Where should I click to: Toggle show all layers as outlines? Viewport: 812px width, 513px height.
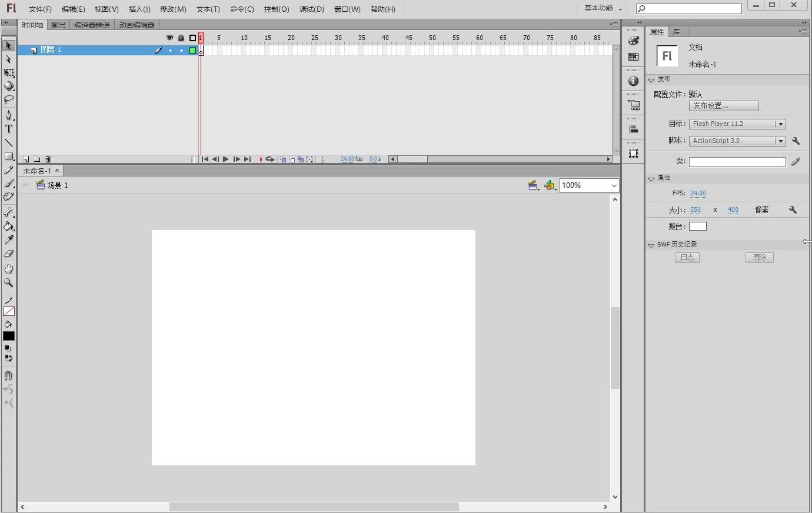[x=192, y=38]
